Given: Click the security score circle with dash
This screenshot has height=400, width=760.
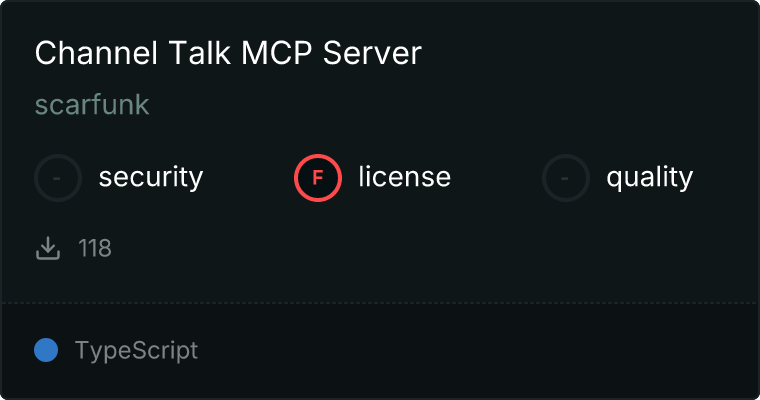Looking at the screenshot, I should click(58, 178).
